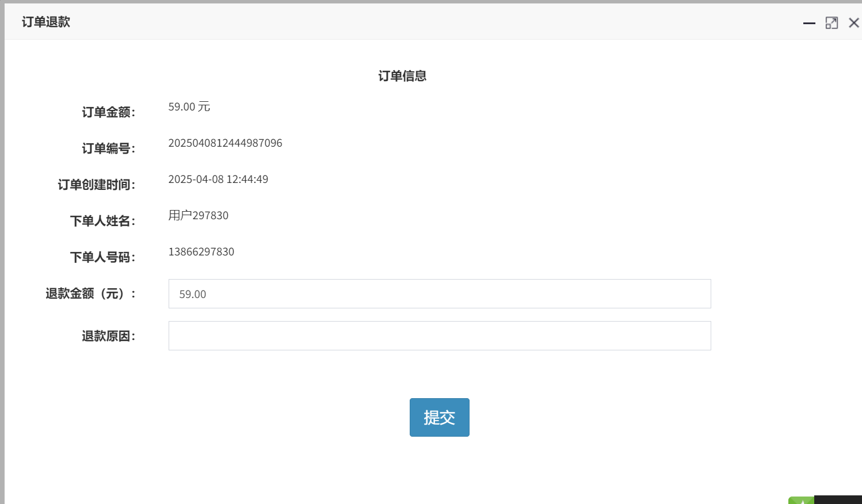
Task: Click into the 退款原因 text box
Action: (x=439, y=336)
